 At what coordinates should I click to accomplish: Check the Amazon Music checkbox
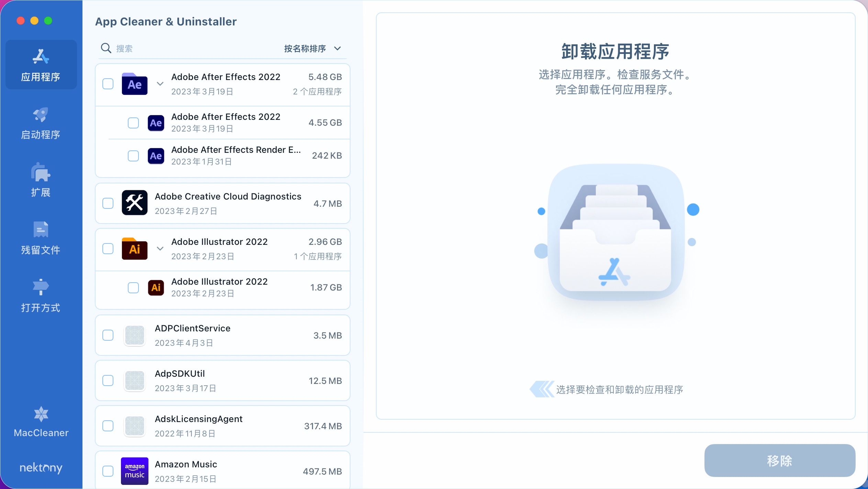(108, 471)
